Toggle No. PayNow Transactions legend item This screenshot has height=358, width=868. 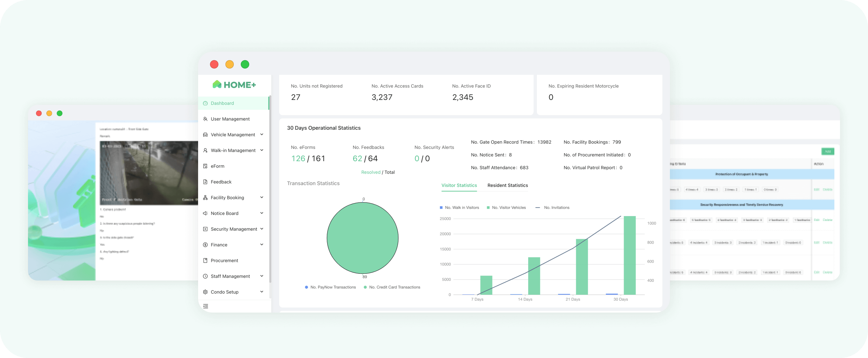tap(330, 287)
